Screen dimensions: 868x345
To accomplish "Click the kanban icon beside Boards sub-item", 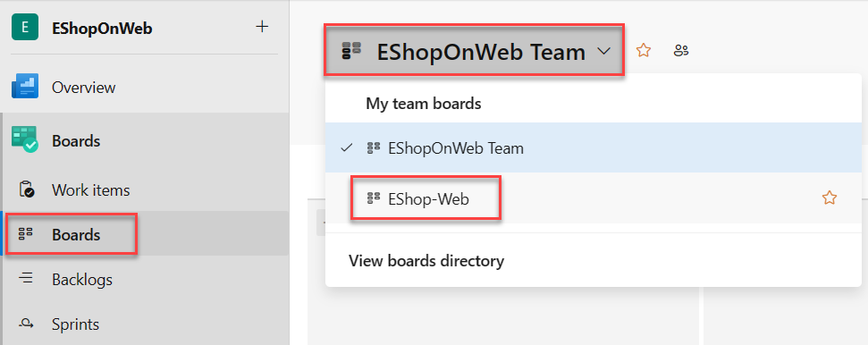I will [25, 234].
